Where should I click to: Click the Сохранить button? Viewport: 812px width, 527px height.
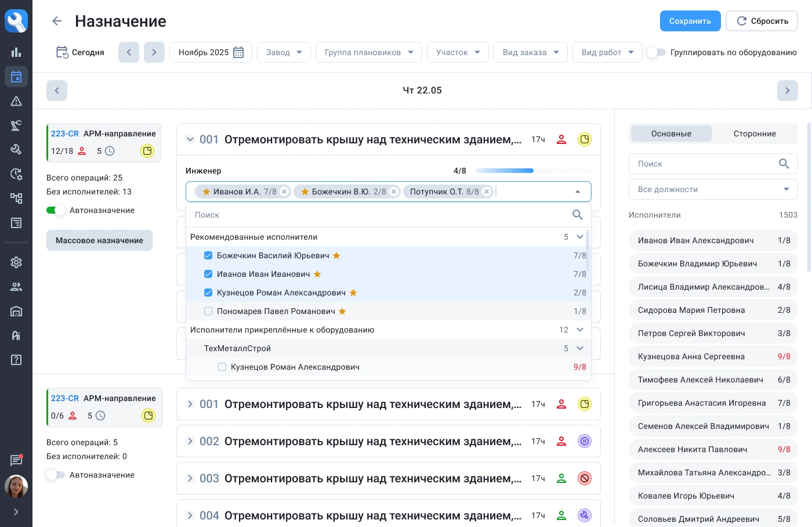pos(690,21)
